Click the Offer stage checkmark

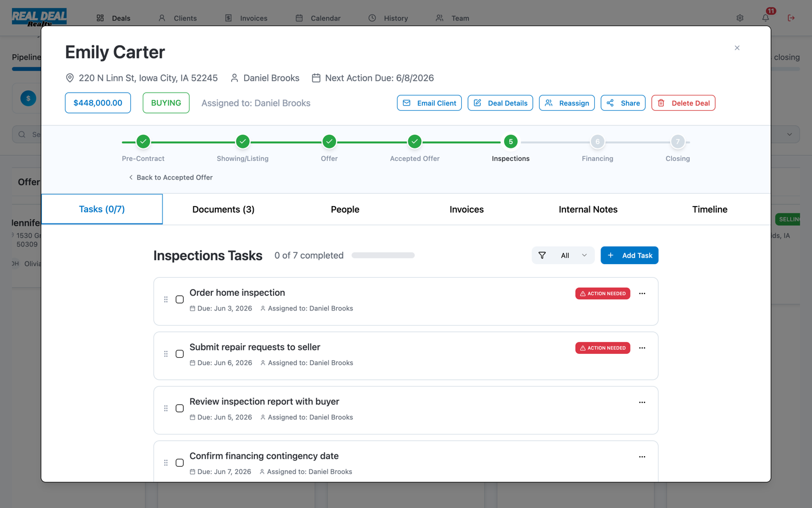329,142
